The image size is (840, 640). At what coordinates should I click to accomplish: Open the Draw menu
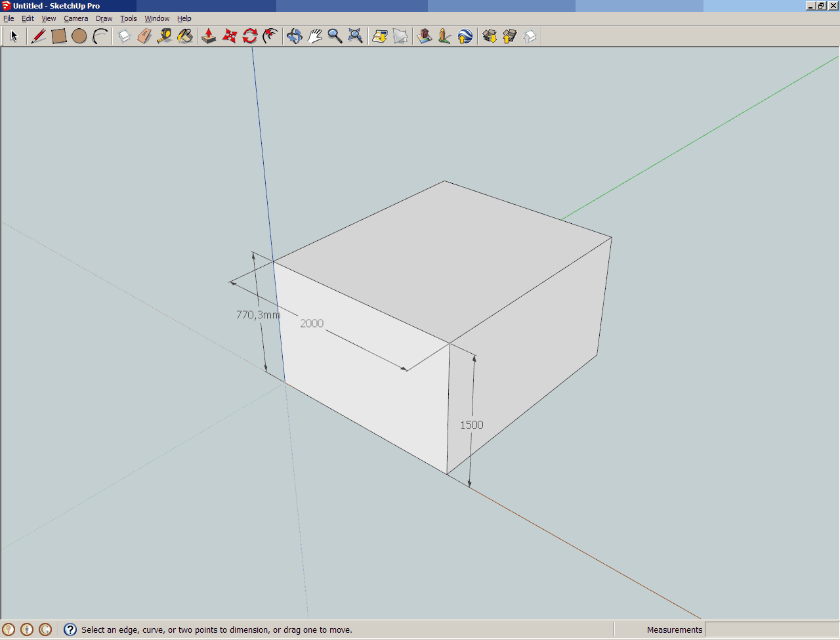click(104, 18)
